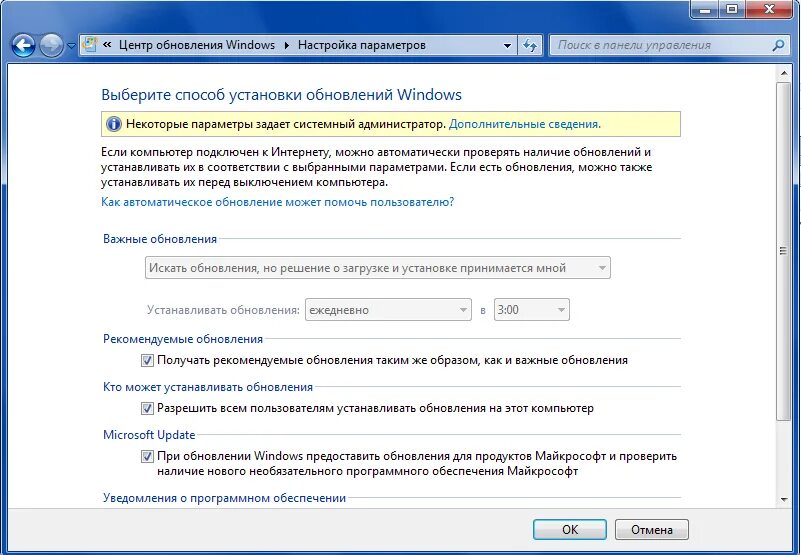Screen dimensions: 801x555
Task: Click Выберите способ установки обновлений Windows title
Action: coord(281,95)
